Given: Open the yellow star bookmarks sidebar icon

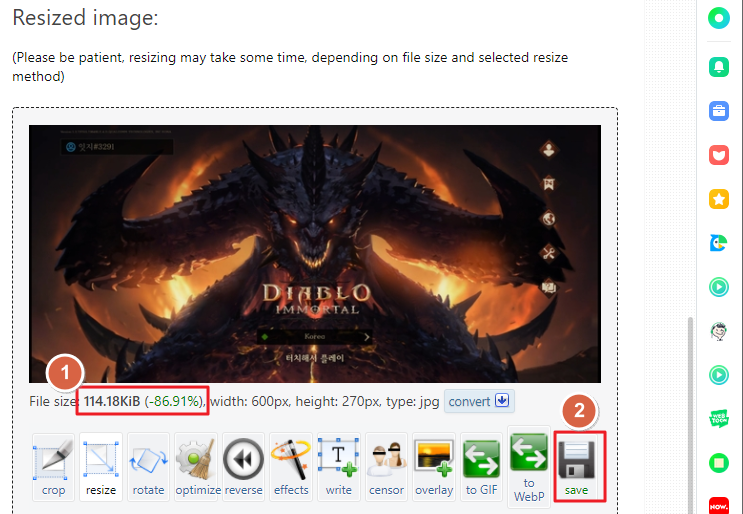Looking at the screenshot, I should click(719, 199).
